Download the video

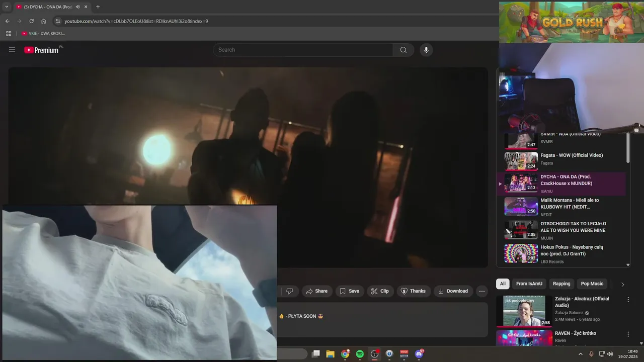tap(453, 291)
